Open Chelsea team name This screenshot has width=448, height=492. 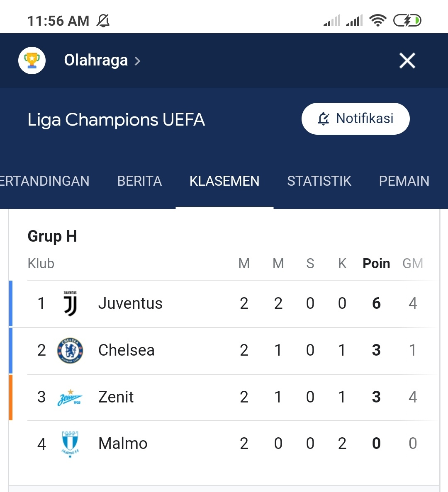point(126,350)
